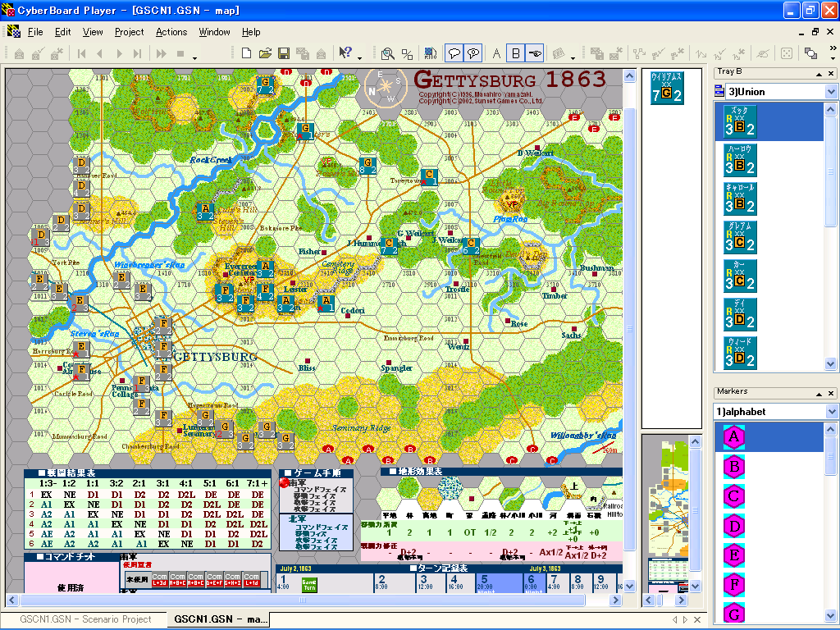840x630 pixels.
Task: Click the New document toolbar icon
Action: click(246, 53)
